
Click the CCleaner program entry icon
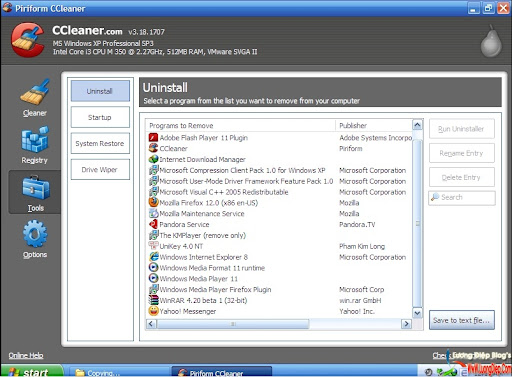pos(153,148)
